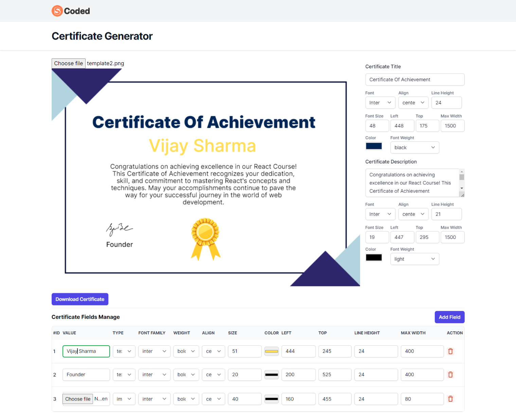The width and height of the screenshot is (516, 420).
Task: Click the LINE HEIGHT column header
Action: tap(367, 333)
